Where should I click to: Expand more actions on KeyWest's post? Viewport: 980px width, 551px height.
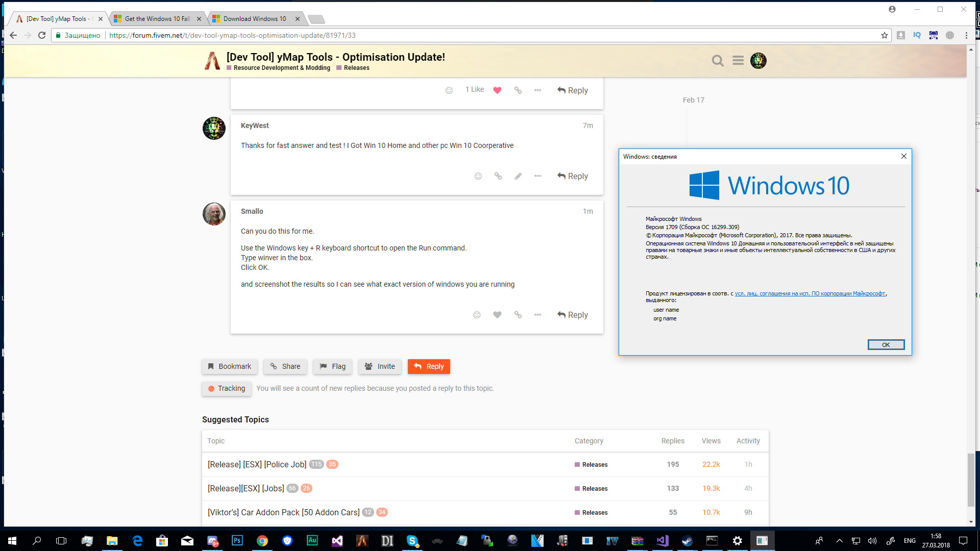[538, 176]
